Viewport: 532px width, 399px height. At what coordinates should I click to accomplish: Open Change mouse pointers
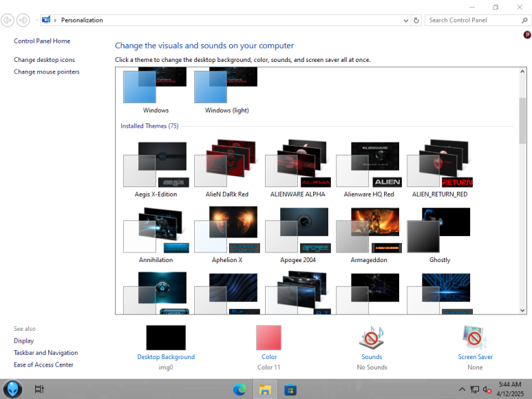(x=47, y=72)
